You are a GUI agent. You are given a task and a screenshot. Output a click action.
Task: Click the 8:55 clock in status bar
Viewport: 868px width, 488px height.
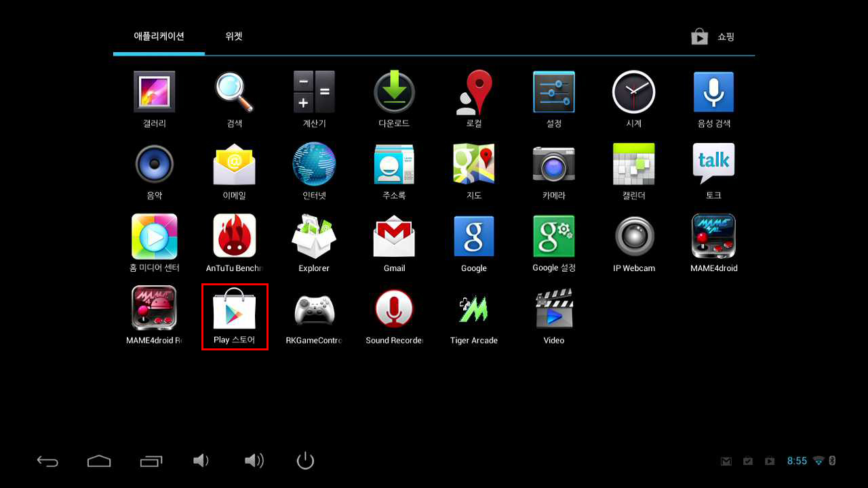click(797, 461)
